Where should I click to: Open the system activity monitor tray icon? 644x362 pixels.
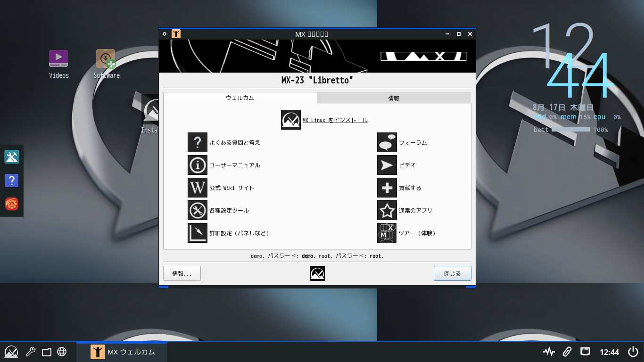coord(548,352)
